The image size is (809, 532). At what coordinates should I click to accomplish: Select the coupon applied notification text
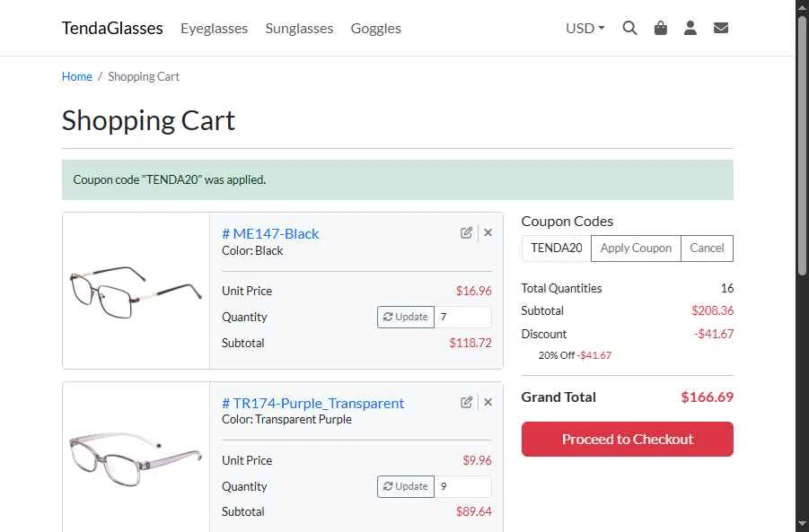(x=169, y=180)
